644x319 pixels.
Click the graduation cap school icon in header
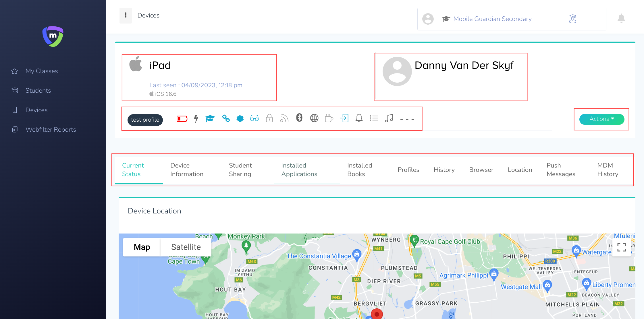[446, 19]
